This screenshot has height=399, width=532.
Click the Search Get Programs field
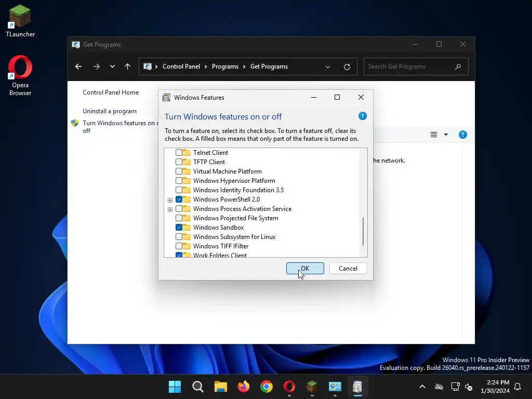[x=416, y=66]
